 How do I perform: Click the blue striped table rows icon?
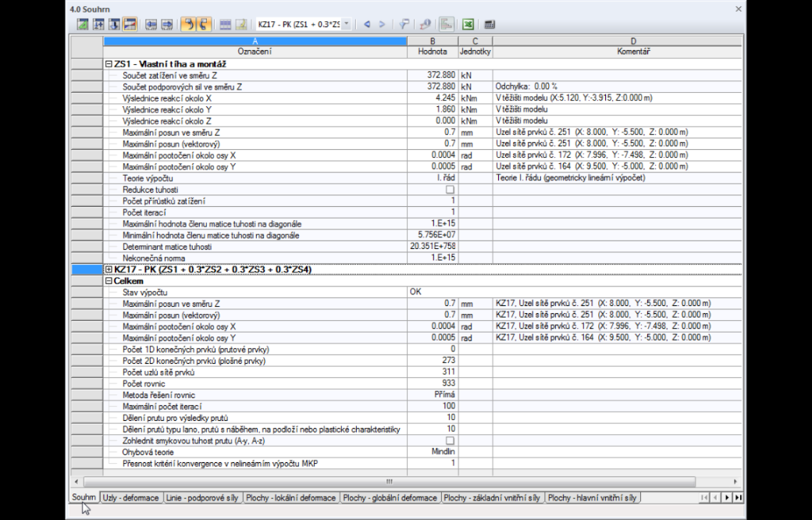226,24
